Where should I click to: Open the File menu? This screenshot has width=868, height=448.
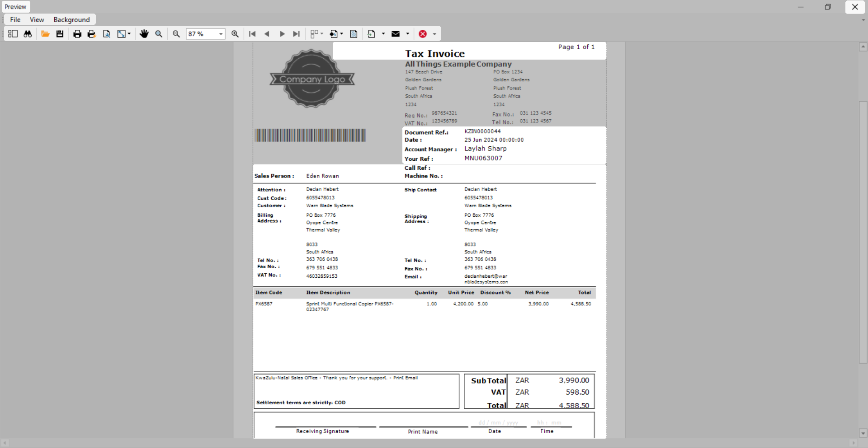[x=15, y=19]
